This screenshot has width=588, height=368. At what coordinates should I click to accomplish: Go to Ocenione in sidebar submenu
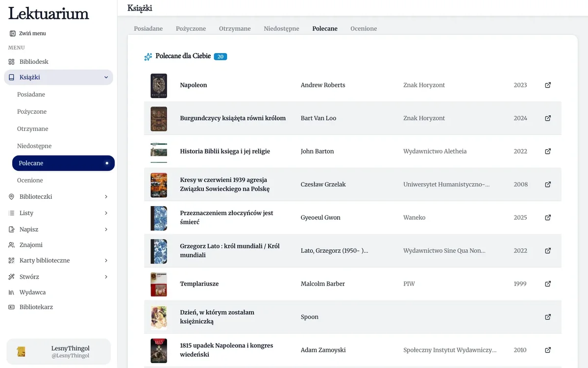30,180
